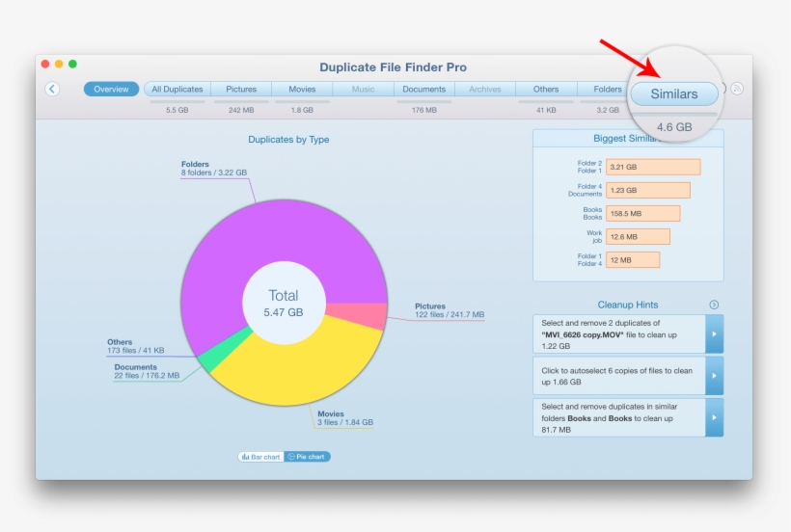This screenshot has width=791, height=532.
Task: Minimize the window with the yellow button
Action: click(x=59, y=64)
